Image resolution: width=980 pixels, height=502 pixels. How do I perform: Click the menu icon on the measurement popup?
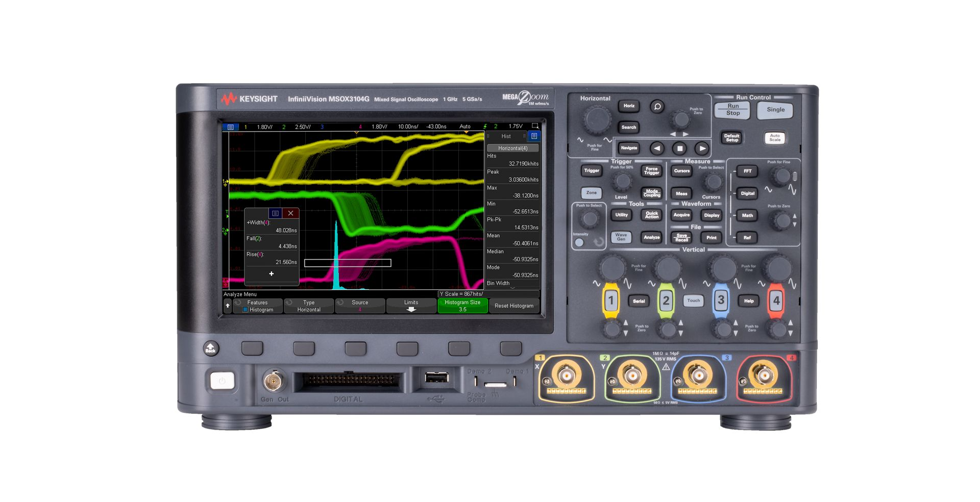(275, 213)
